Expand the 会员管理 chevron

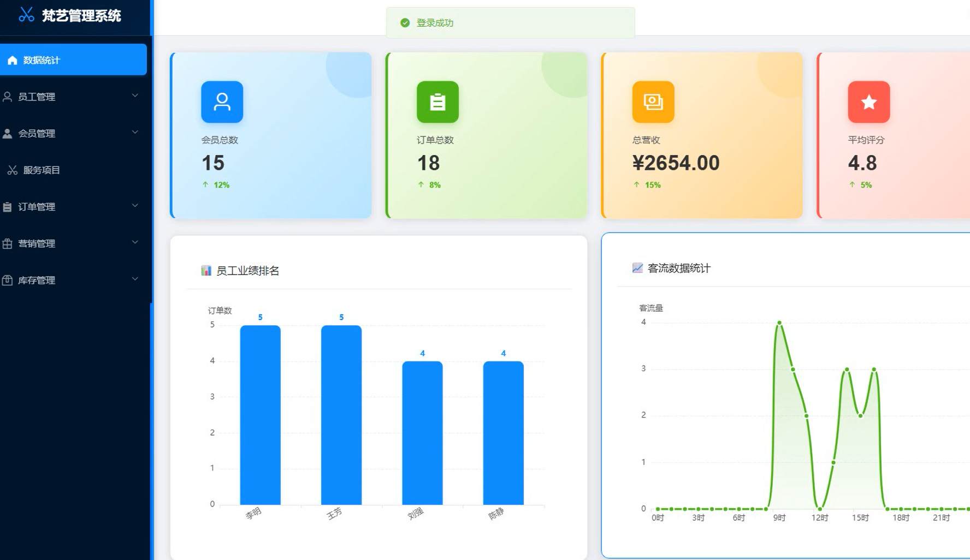(x=135, y=132)
